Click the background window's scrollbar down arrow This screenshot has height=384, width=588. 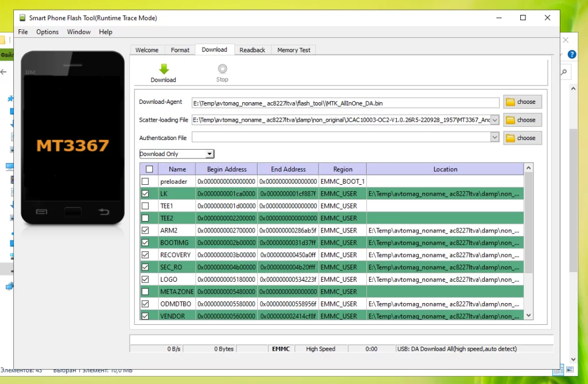[x=573, y=359]
